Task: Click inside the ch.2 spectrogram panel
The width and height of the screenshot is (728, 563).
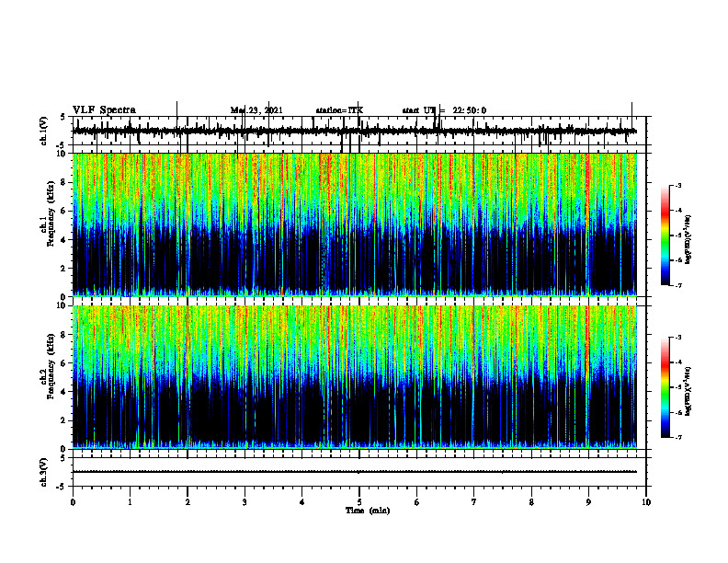Action: 354,377
